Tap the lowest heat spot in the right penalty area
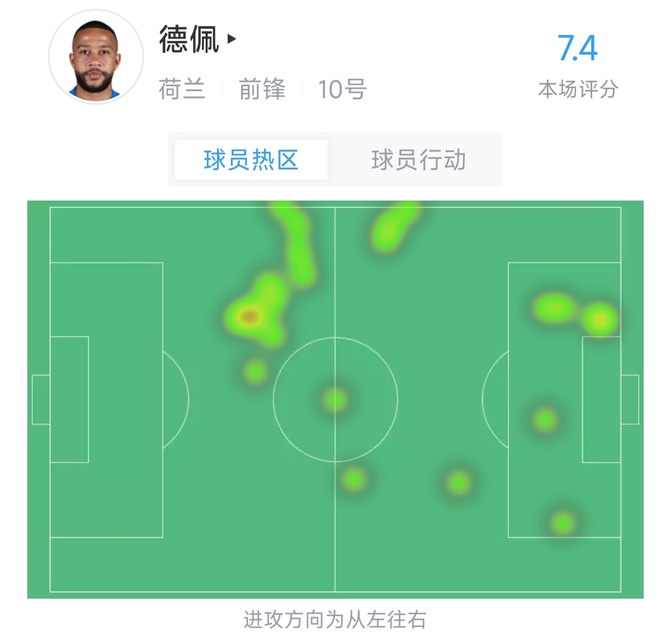671x644 pixels. (563, 523)
